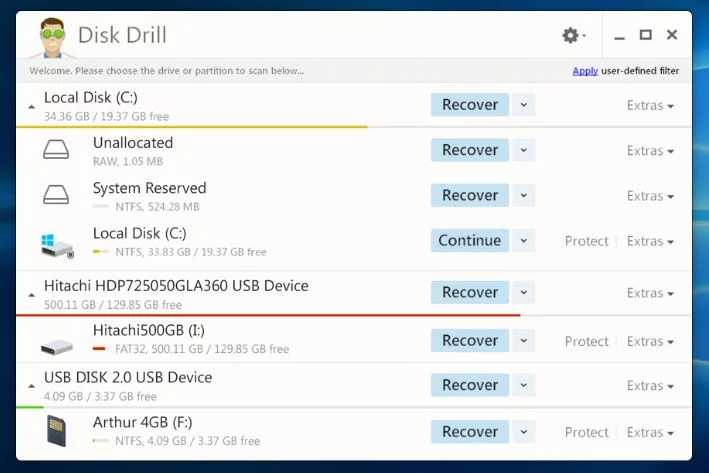The height and width of the screenshot is (473, 709).
Task: Maximize the Disk Drill window
Action: tap(646, 35)
